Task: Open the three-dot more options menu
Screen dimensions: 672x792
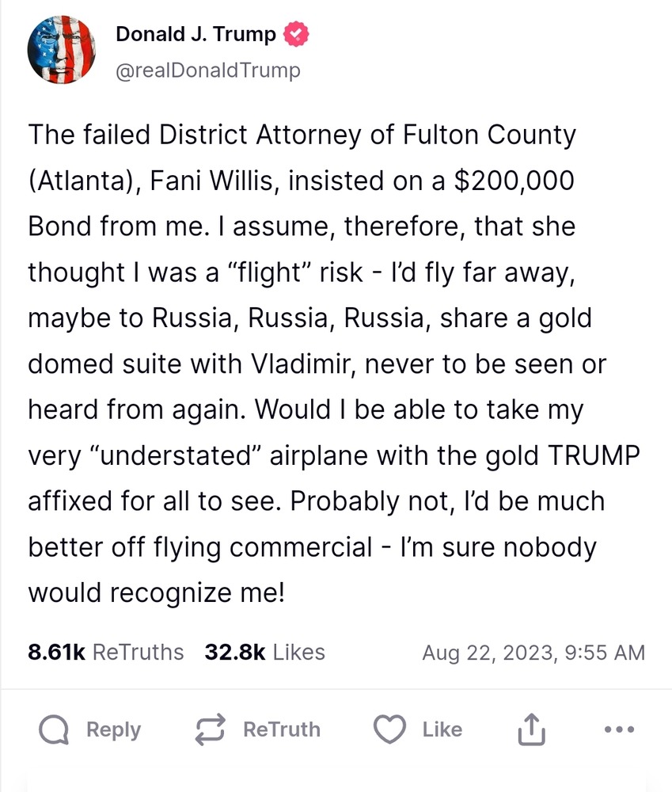Action: click(618, 729)
